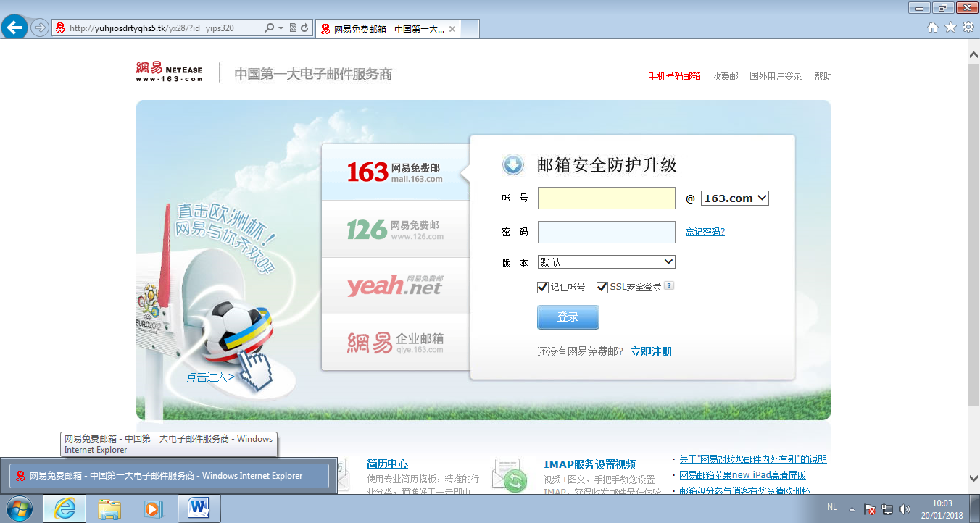Click the refresh page icon
This screenshot has width=980, height=523.
[x=305, y=28]
